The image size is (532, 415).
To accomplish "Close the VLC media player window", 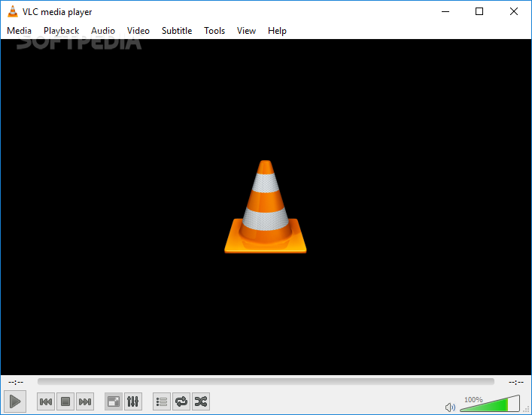I will tap(514, 11).
